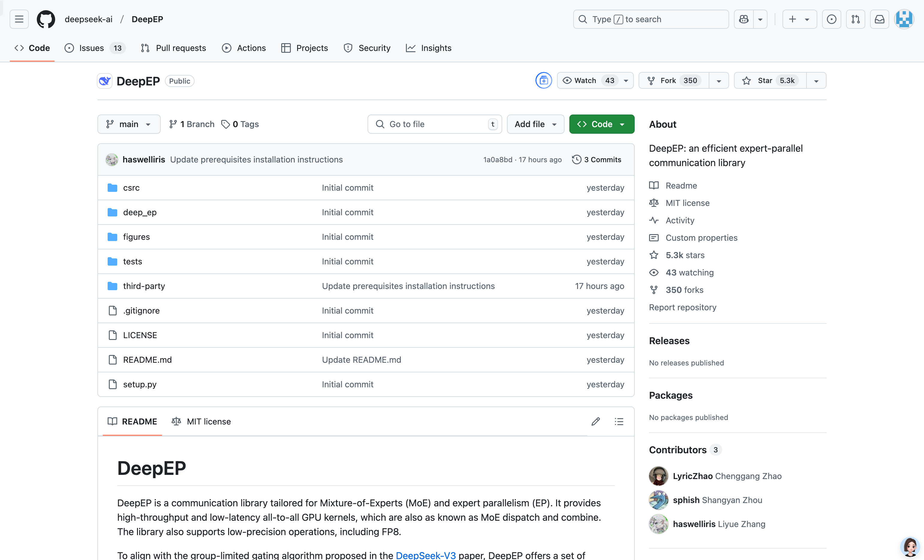Viewport: 924px width, 560px height.
Task: Click LyricZhao contributor avatar
Action: pyautogui.click(x=658, y=475)
